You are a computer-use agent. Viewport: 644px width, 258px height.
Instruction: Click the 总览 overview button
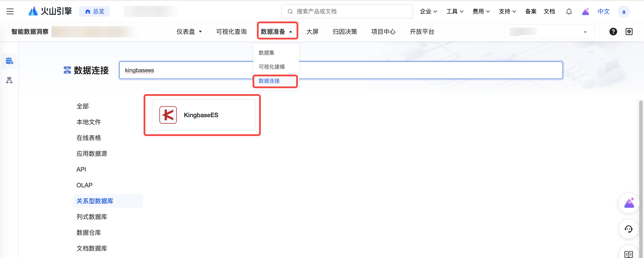tap(94, 11)
